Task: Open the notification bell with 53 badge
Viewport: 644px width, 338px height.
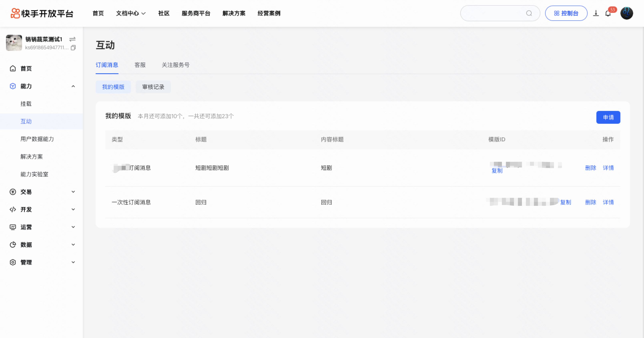Action: [608, 13]
